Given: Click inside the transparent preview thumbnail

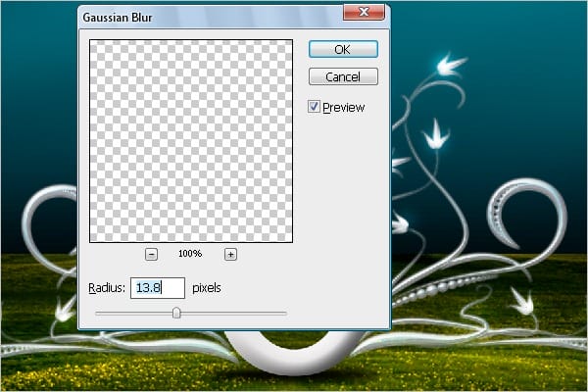Looking at the screenshot, I should (191, 140).
